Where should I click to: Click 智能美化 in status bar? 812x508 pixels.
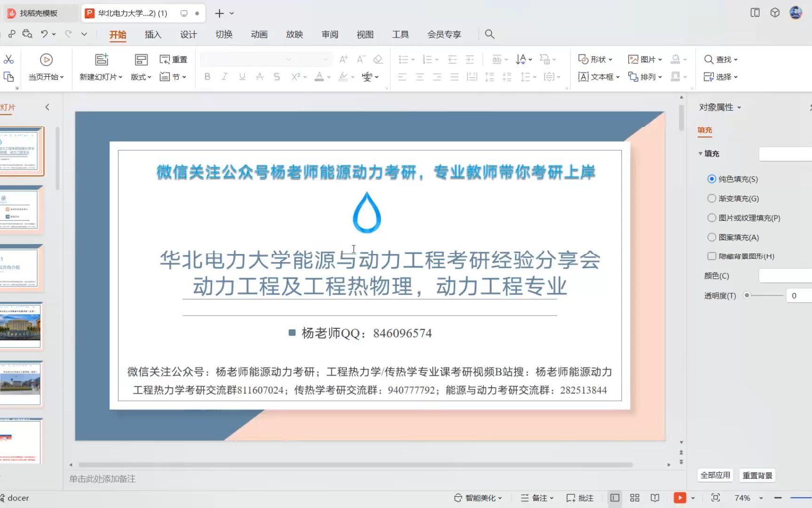478,498
